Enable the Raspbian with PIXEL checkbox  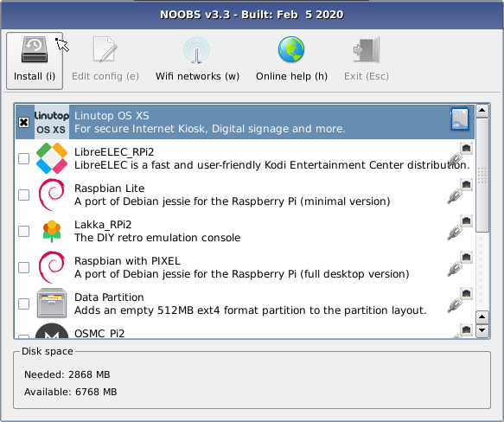pos(24,267)
